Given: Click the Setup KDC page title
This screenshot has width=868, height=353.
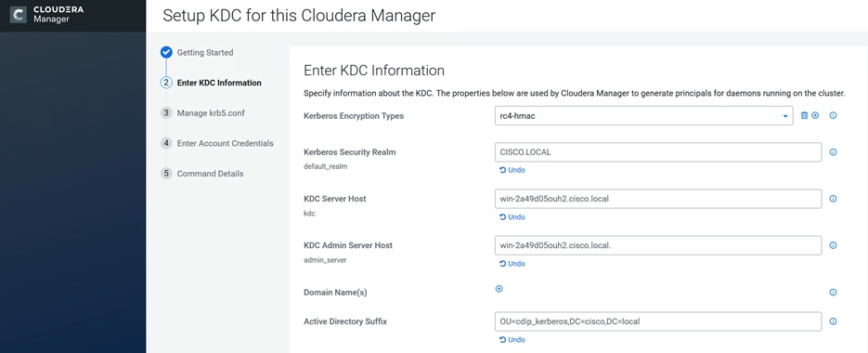Looking at the screenshot, I should [299, 16].
